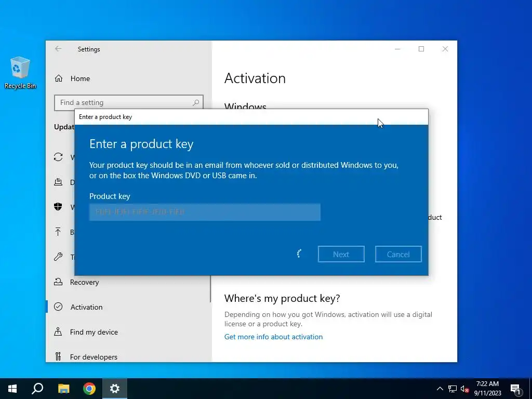Viewport: 532px width, 399px height.
Task: Click the Troubleshoot wrench icon
Action: click(x=58, y=257)
